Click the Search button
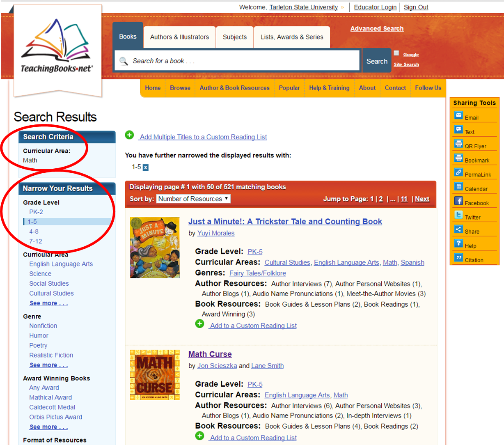 (377, 61)
